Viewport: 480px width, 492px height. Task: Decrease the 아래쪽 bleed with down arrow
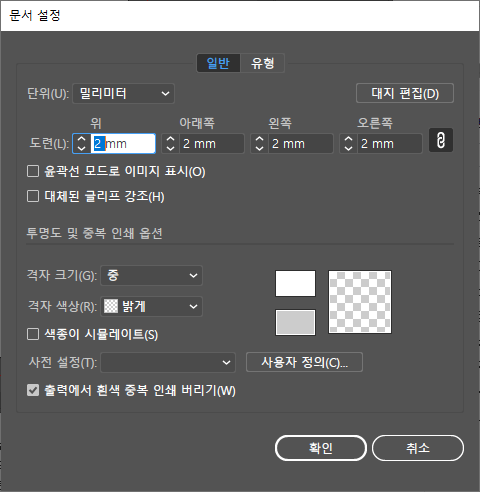point(171,148)
